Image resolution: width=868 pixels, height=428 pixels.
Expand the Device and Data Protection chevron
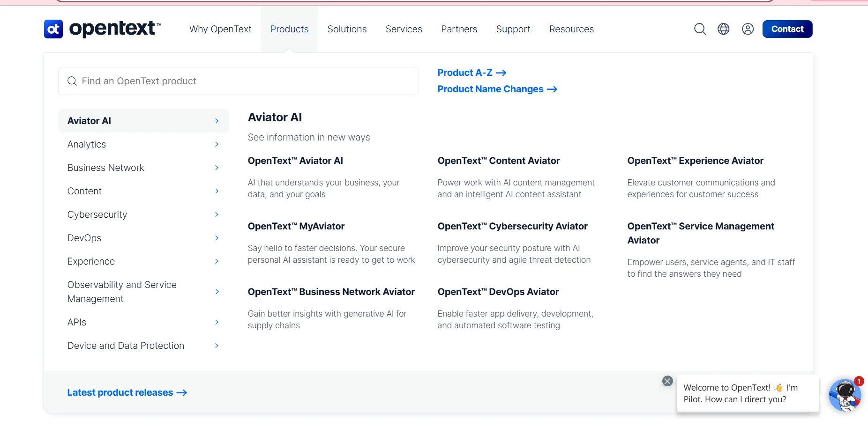(217, 346)
